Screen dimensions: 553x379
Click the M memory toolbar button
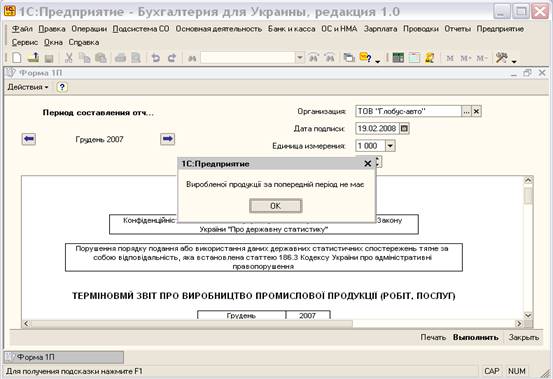450,58
